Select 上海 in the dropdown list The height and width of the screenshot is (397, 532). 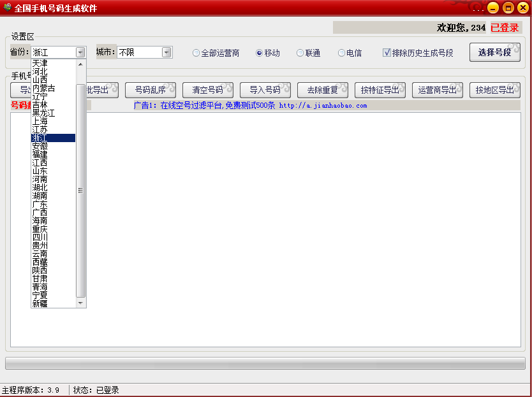(54, 121)
